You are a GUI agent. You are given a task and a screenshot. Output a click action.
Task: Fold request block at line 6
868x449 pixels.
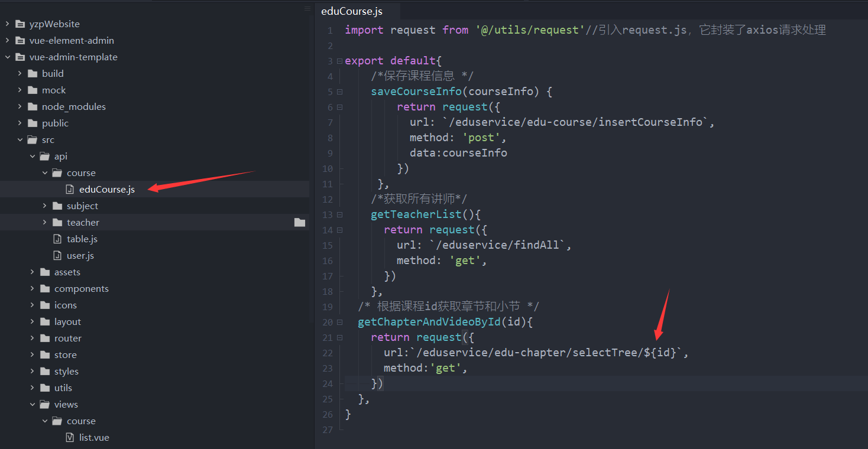[x=339, y=107]
